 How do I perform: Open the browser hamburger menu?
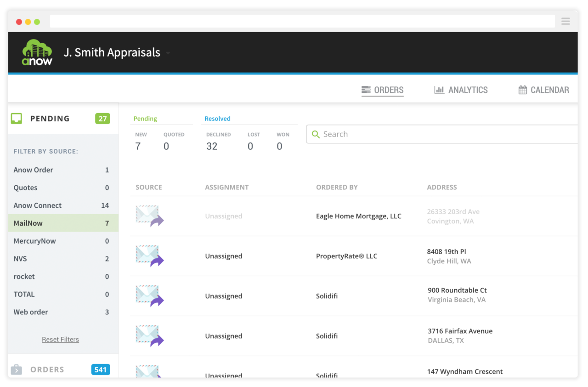point(565,22)
